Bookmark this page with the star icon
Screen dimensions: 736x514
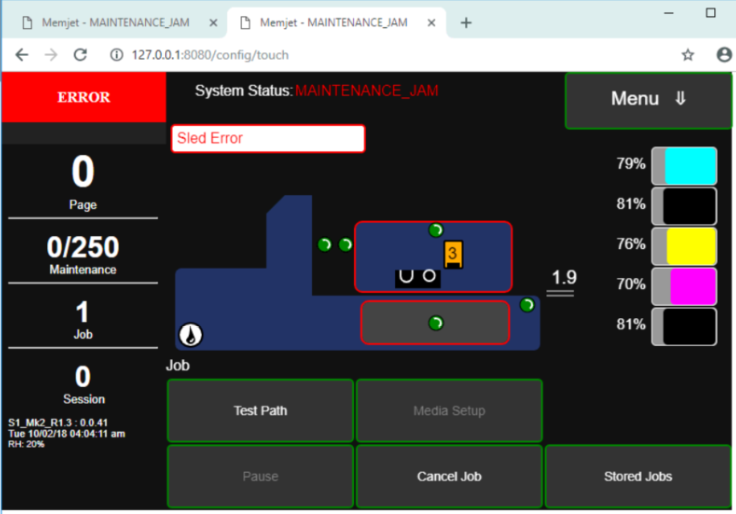[x=688, y=55]
